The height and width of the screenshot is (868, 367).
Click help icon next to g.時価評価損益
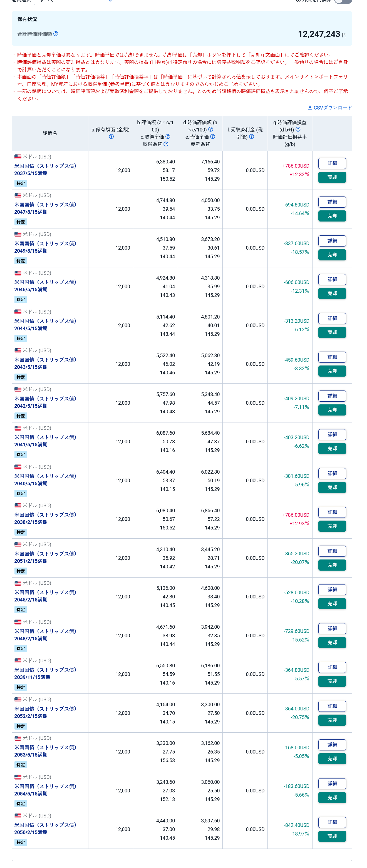(x=298, y=130)
